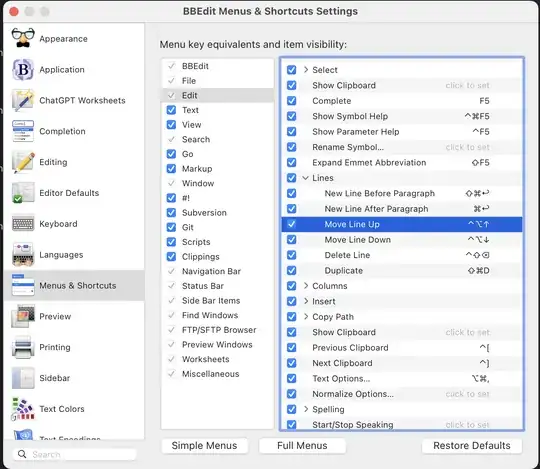The width and height of the screenshot is (540, 469).
Task: Open the Preview pane icon
Action: pyautogui.click(x=23, y=316)
